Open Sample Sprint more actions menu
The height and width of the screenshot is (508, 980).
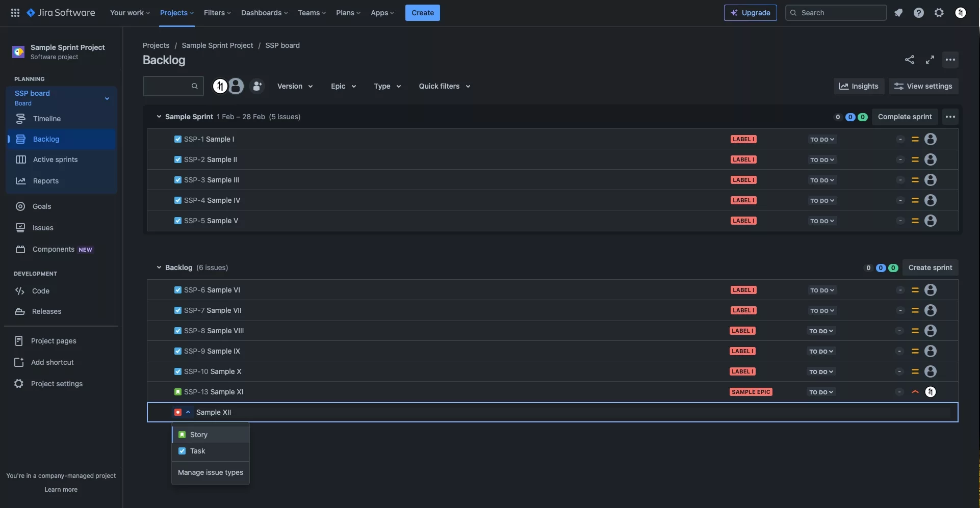click(950, 117)
